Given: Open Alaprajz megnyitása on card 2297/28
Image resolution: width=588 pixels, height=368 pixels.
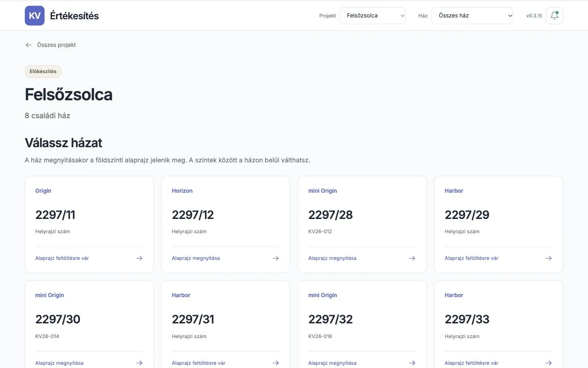Looking at the screenshot, I should coord(332,258).
